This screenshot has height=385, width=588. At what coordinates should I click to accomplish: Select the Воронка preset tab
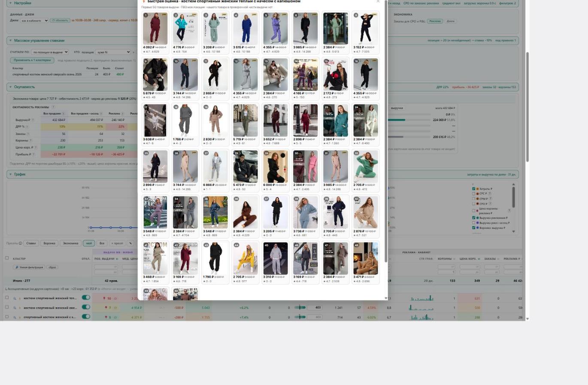click(49, 243)
